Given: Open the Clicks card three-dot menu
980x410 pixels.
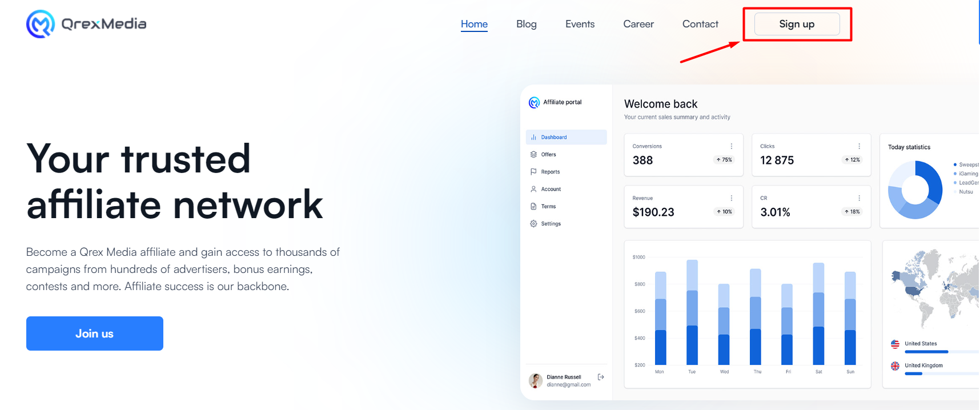Looking at the screenshot, I should 859,146.
